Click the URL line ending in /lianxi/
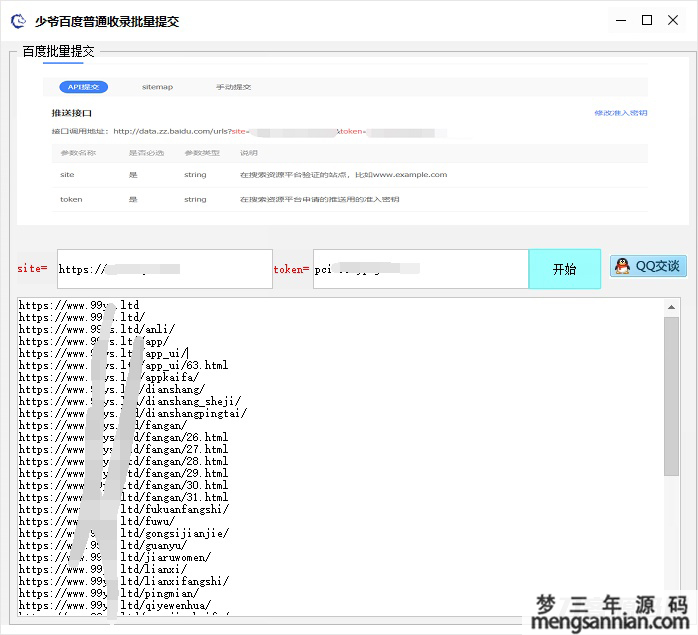Viewport: 698px width, 635px height. [103, 570]
